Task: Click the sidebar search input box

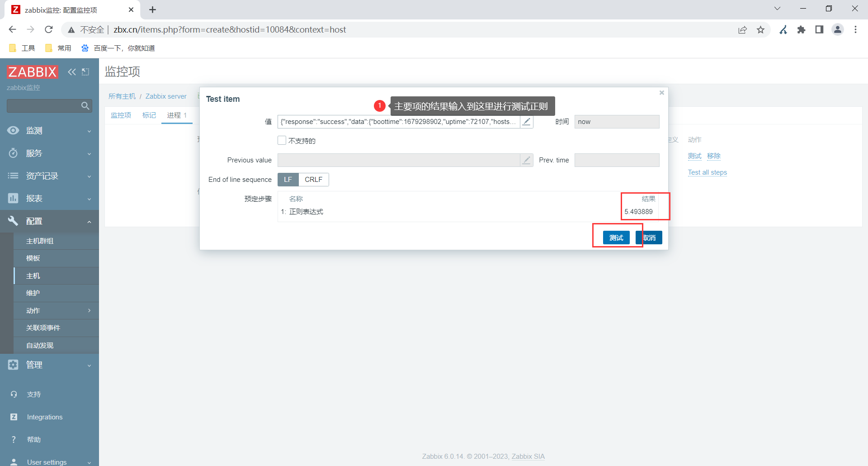Action: pyautogui.click(x=43, y=106)
